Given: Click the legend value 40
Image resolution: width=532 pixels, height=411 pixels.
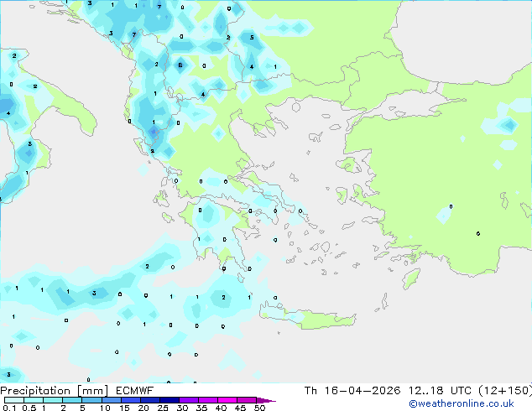Looking at the screenshot, I should pos(221,408).
